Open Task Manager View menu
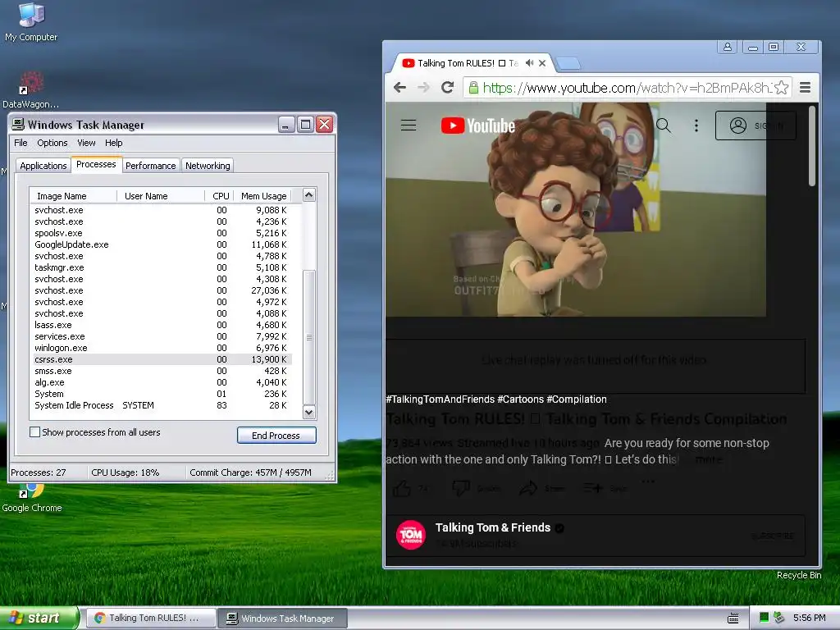The image size is (840, 630). 86,143
